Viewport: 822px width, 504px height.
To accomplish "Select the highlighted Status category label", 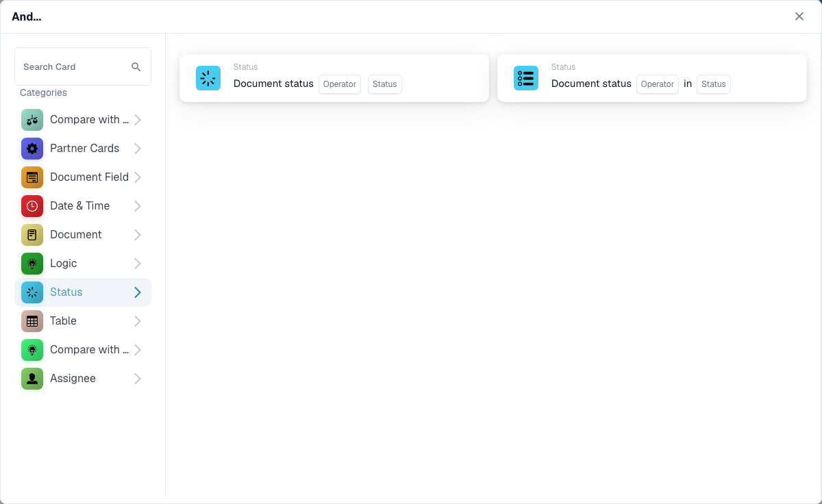I will [66, 292].
